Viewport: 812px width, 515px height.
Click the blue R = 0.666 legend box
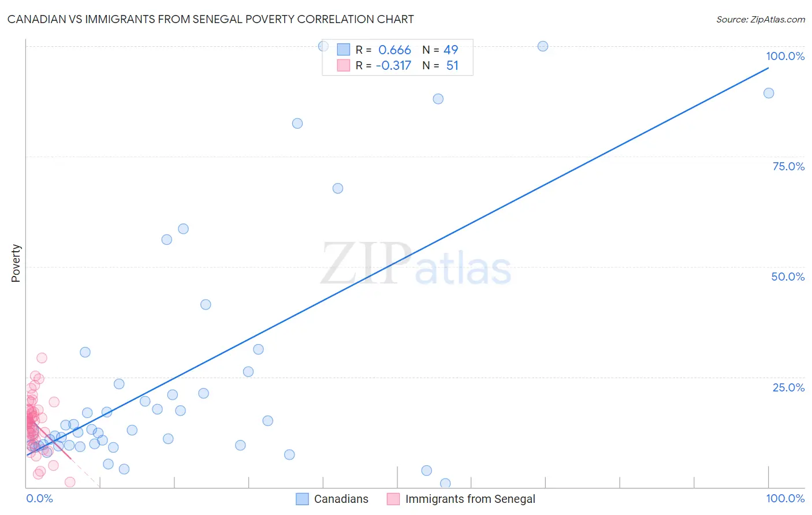(x=344, y=50)
